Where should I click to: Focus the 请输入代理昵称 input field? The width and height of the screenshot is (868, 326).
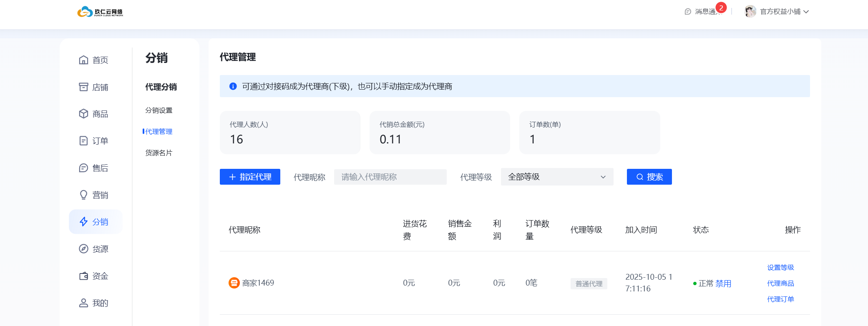(x=390, y=177)
